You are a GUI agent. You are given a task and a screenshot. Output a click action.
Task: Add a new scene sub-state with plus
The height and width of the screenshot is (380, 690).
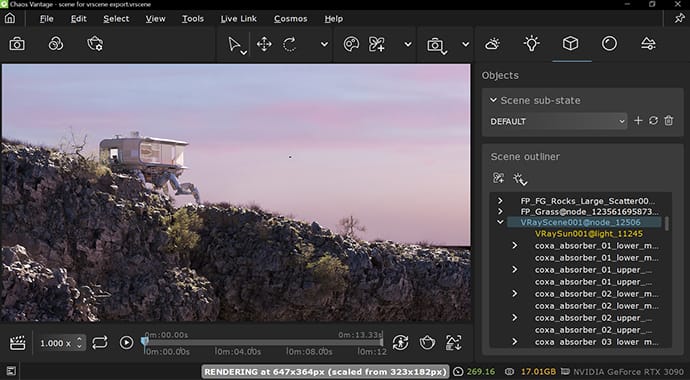point(638,121)
